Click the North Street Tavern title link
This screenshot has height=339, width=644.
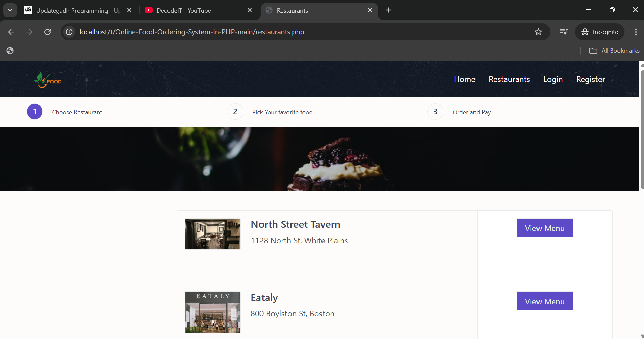[296, 224]
